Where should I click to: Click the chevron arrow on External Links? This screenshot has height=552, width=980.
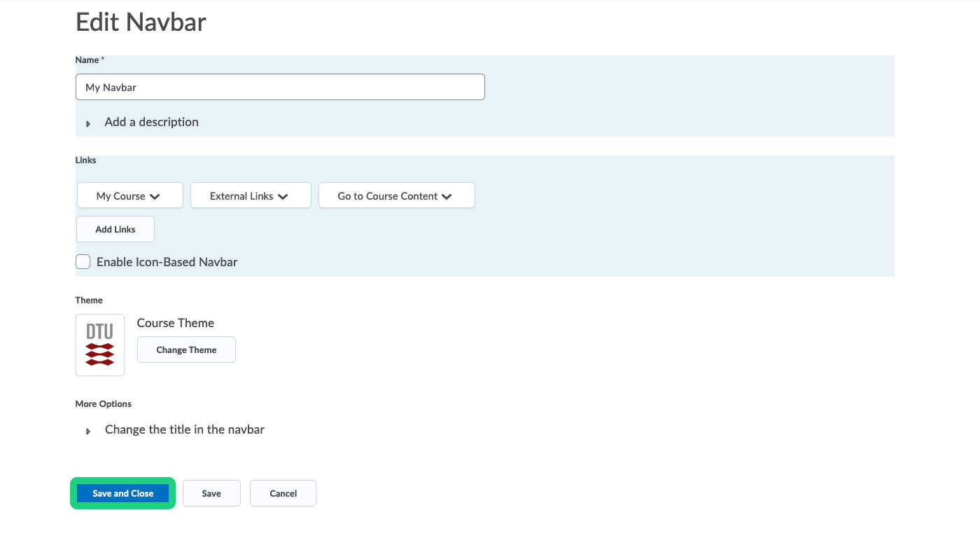(x=283, y=197)
